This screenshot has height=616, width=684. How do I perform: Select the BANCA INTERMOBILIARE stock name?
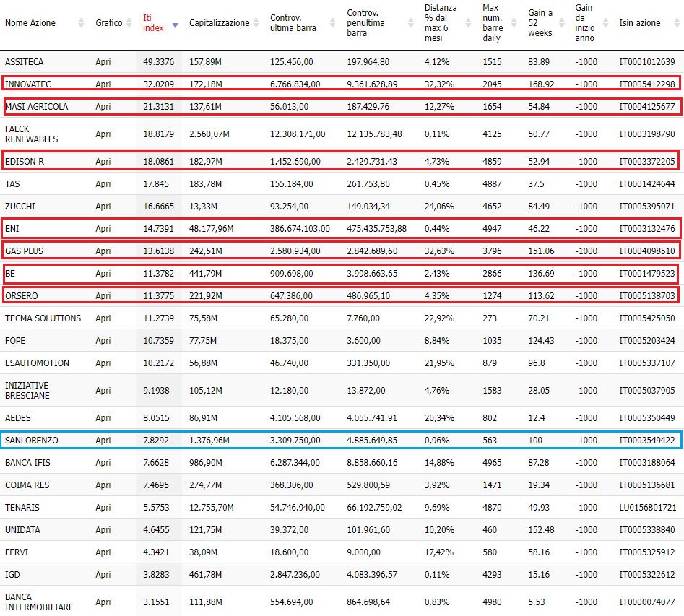tap(39, 602)
